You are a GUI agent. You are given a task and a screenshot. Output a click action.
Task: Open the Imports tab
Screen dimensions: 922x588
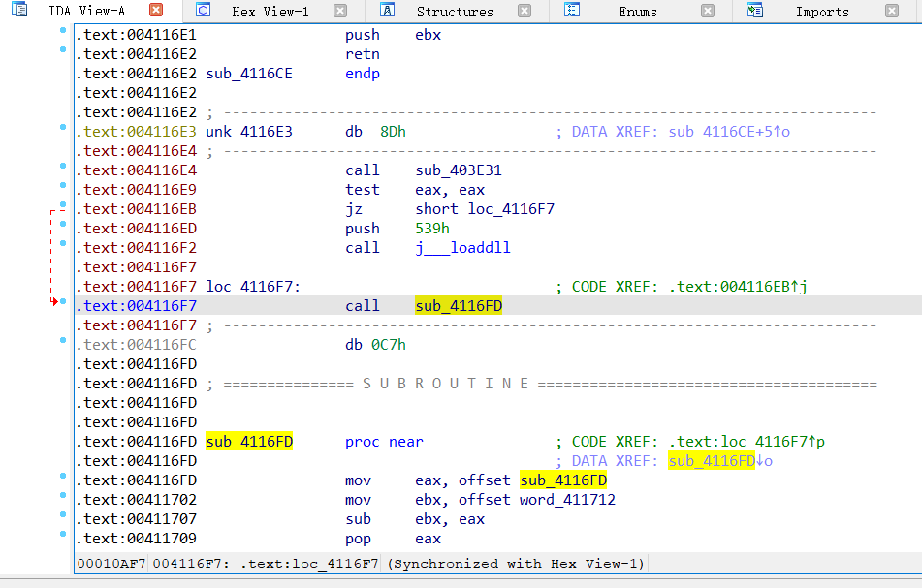pyautogui.click(x=822, y=12)
